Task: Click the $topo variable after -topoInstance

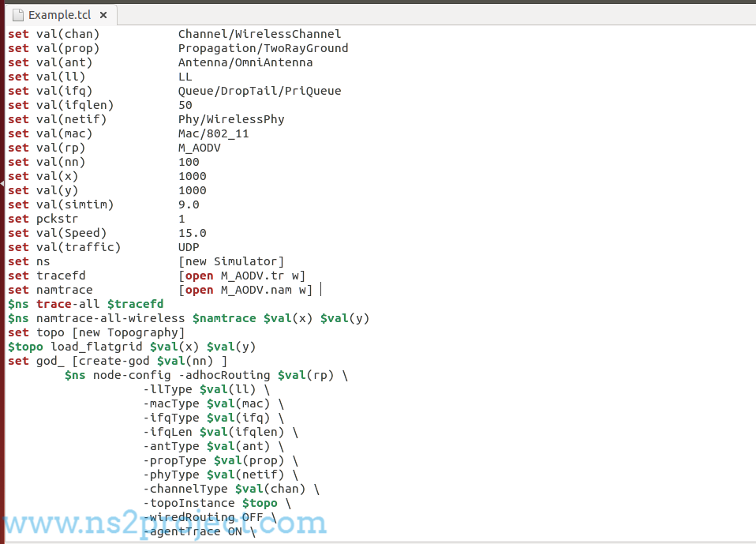Action: pos(260,503)
